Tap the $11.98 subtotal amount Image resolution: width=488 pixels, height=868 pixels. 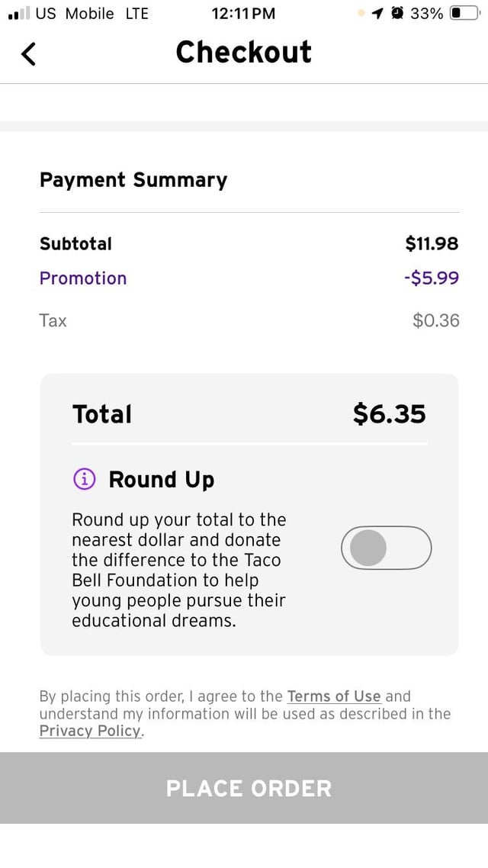click(432, 244)
